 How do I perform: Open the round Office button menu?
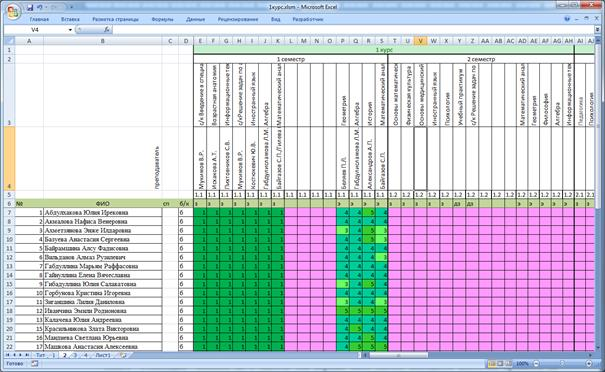point(13,12)
